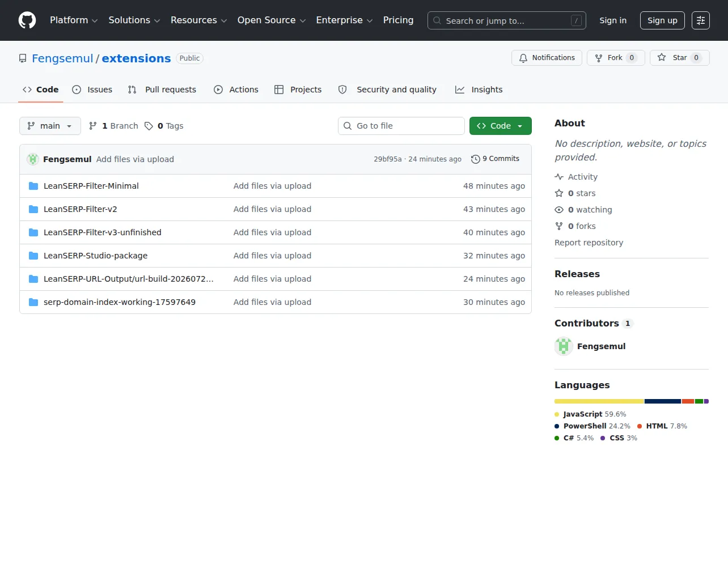Viewport: 728px width, 577px height.
Task: Click the magnifier icon in Go to file
Action: [348, 126]
